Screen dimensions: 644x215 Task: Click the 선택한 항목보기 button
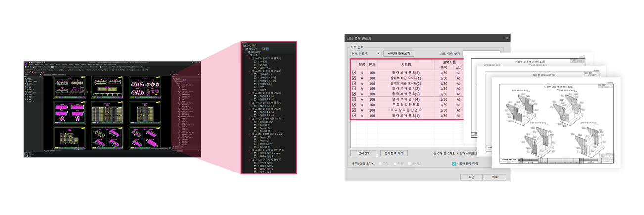tap(398, 54)
